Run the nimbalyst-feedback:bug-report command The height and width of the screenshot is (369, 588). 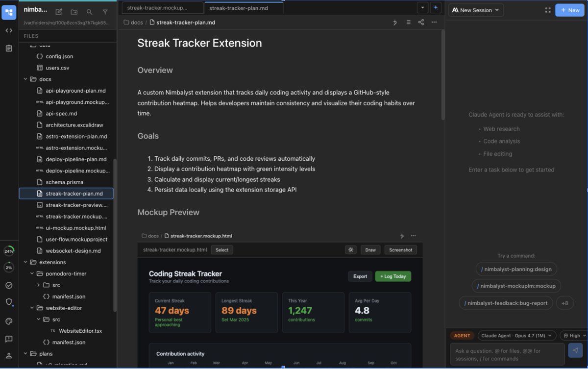click(x=506, y=303)
